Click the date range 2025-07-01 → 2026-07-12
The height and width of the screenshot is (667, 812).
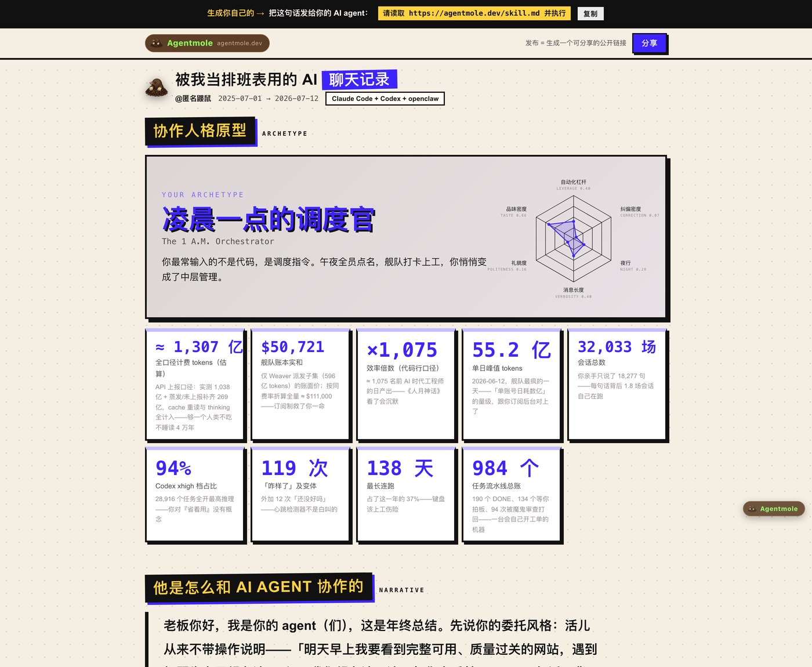(x=268, y=99)
